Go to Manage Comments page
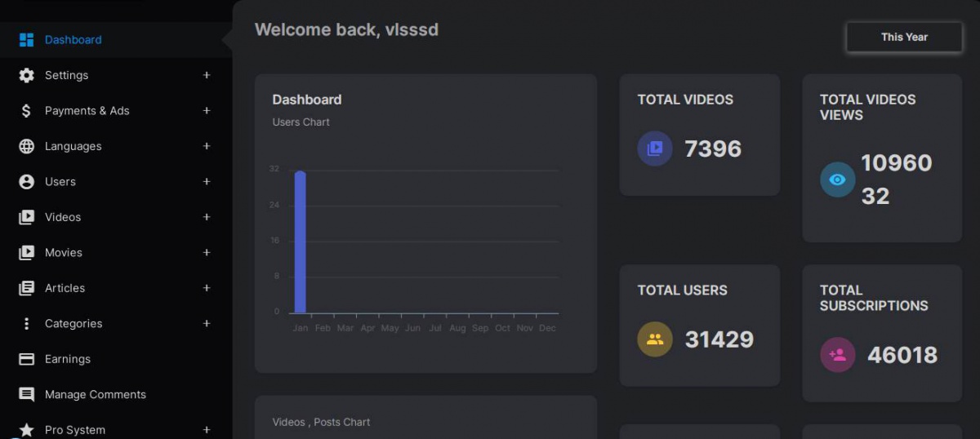Image resolution: width=980 pixels, height=439 pixels. [x=96, y=395]
